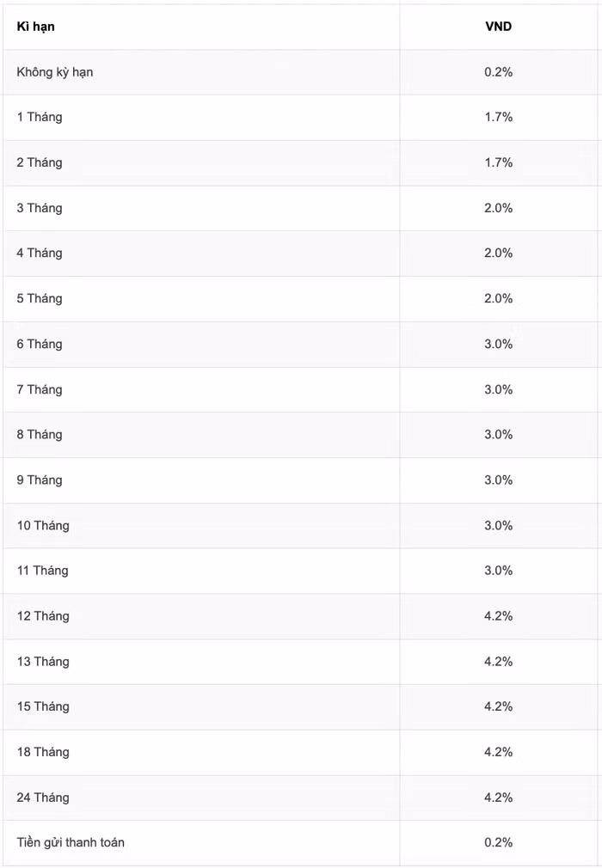Image resolution: width=602 pixels, height=868 pixels.
Task: Click the 4.2% rate for 12 Tháng
Action: point(498,616)
